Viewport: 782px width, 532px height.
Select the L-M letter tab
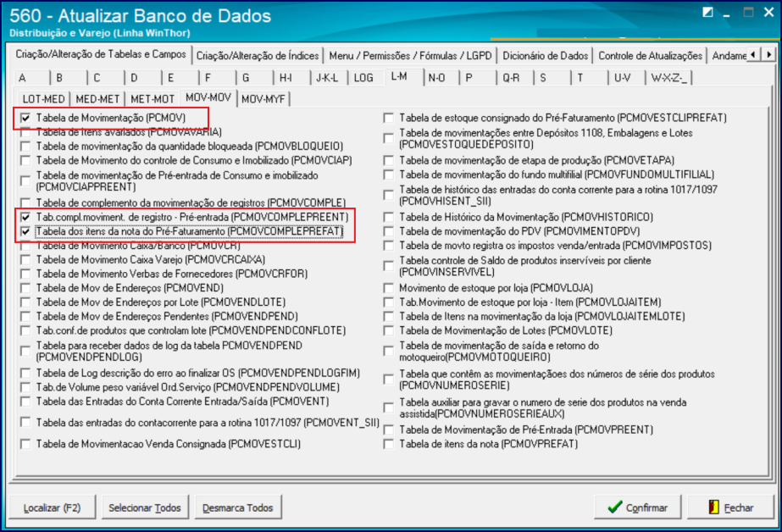[x=403, y=77]
